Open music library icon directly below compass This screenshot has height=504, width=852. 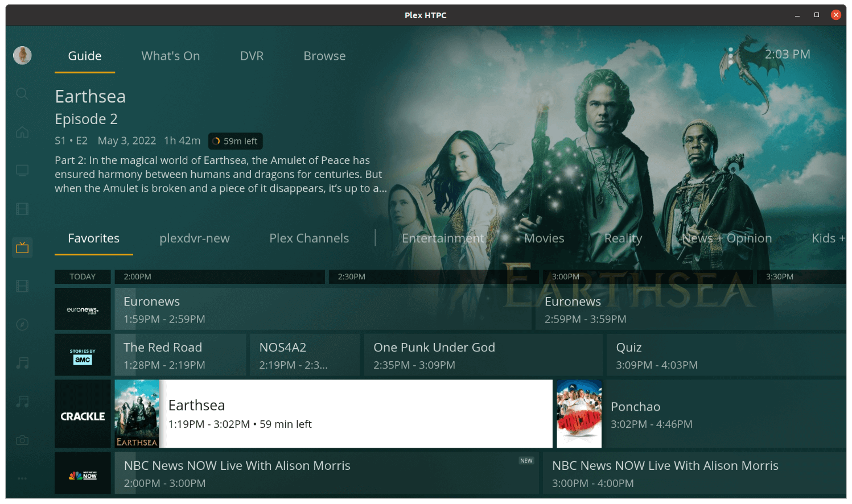click(x=22, y=363)
